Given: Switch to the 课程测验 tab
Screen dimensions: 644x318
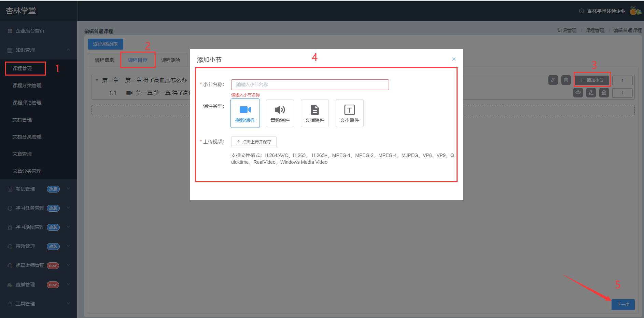Looking at the screenshot, I should pos(171,60).
